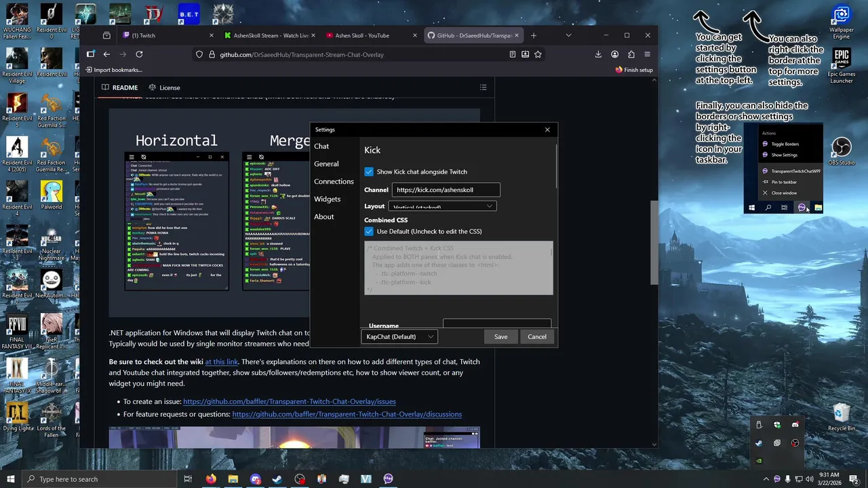Click NVIDIA icon in tray overflow

pos(759,461)
